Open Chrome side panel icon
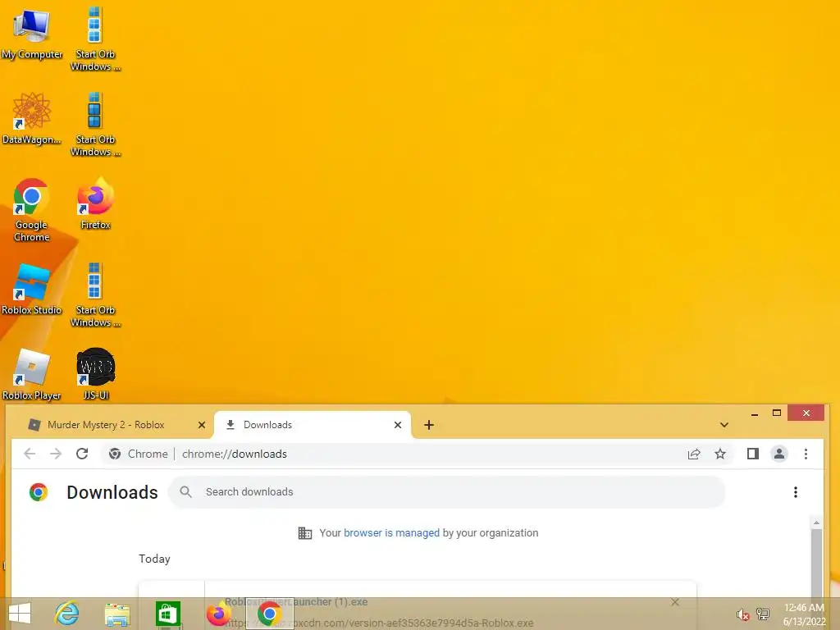 point(753,454)
